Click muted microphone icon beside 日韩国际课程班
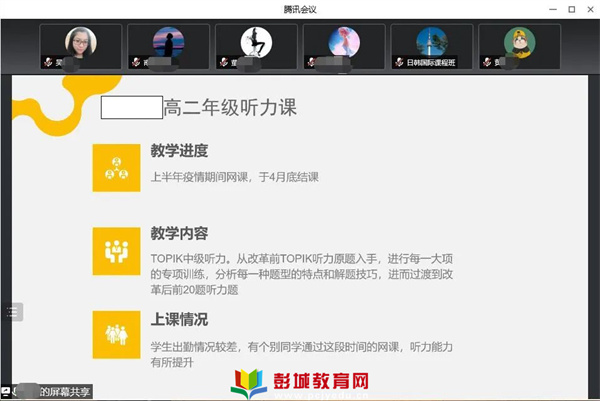 [x=399, y=62]
